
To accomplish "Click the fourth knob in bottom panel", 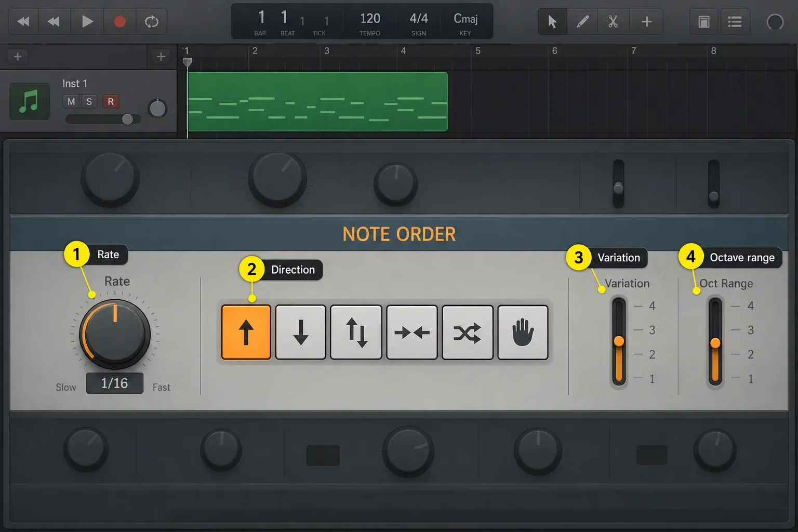I will [538, 450].
